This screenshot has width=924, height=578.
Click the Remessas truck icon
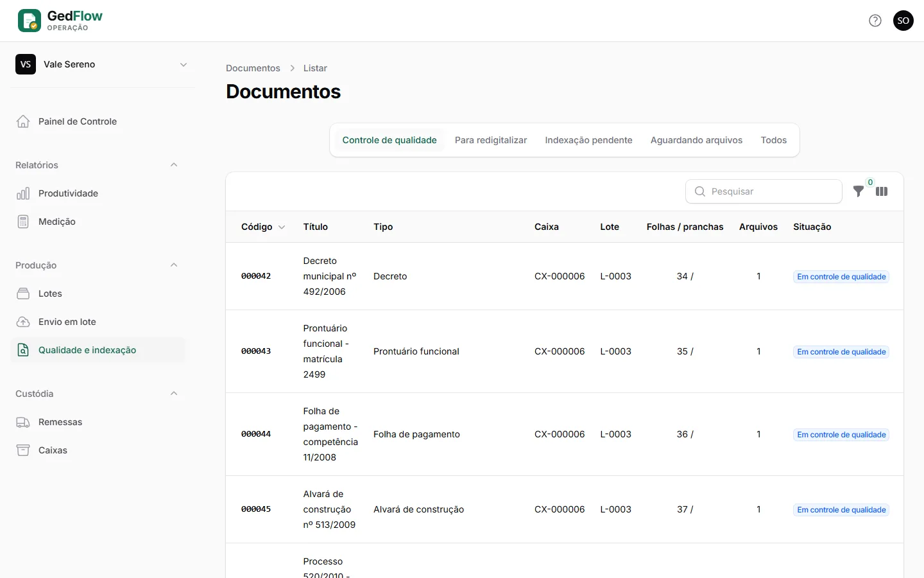(x=23, y=422)
